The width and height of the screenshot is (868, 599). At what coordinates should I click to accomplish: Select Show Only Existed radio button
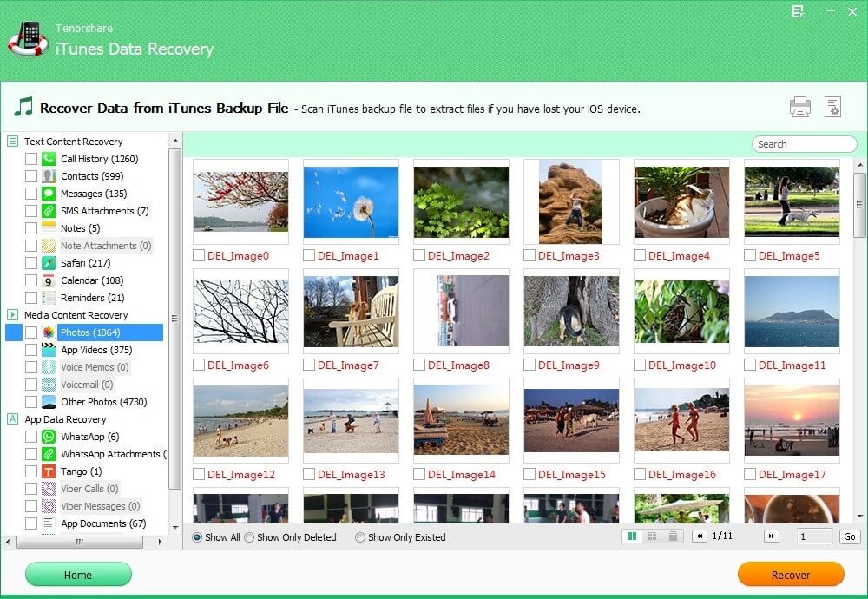[360, 537]
